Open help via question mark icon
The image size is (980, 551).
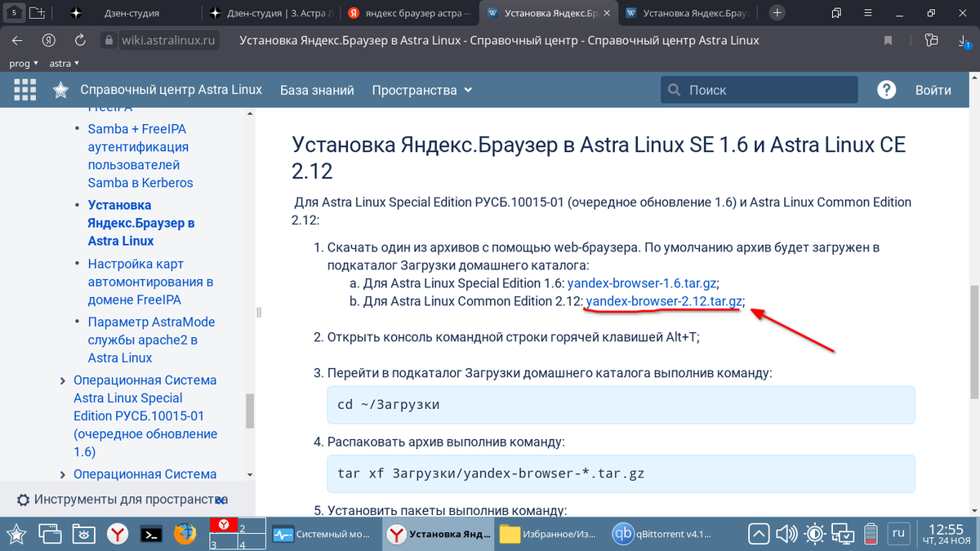[x=886, y=90]
